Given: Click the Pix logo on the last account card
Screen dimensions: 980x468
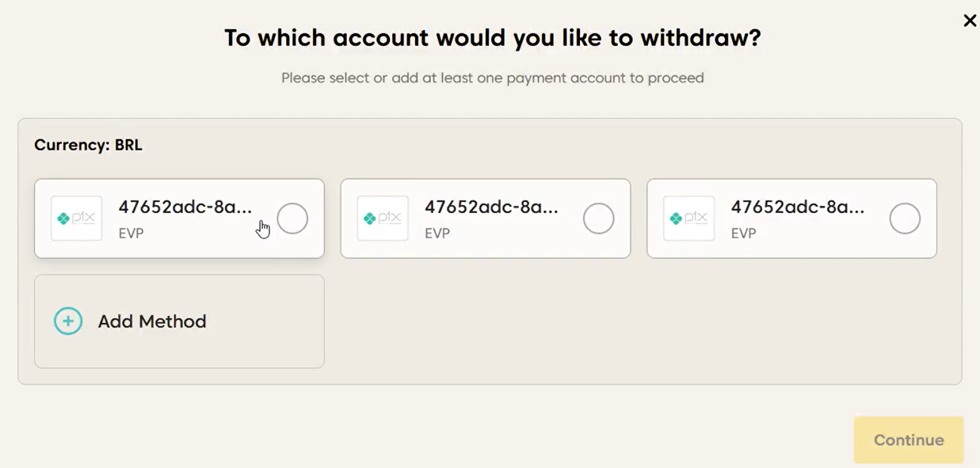Looking at the screenshot, I should (688, 219).
